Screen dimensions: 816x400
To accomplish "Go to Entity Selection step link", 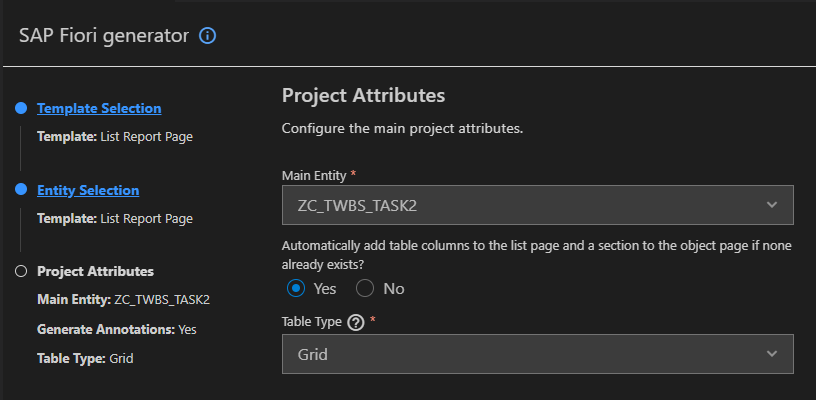I will pos(88,190).
